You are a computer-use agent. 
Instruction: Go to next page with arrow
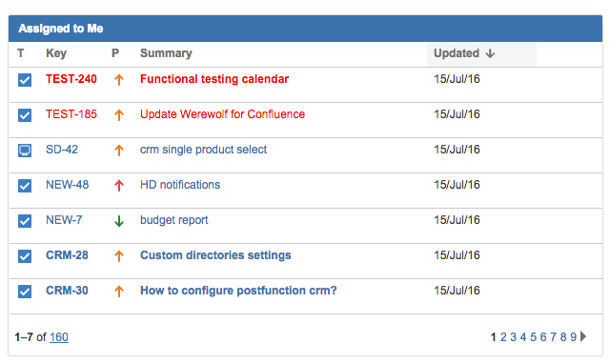click(x=583, y=336)
